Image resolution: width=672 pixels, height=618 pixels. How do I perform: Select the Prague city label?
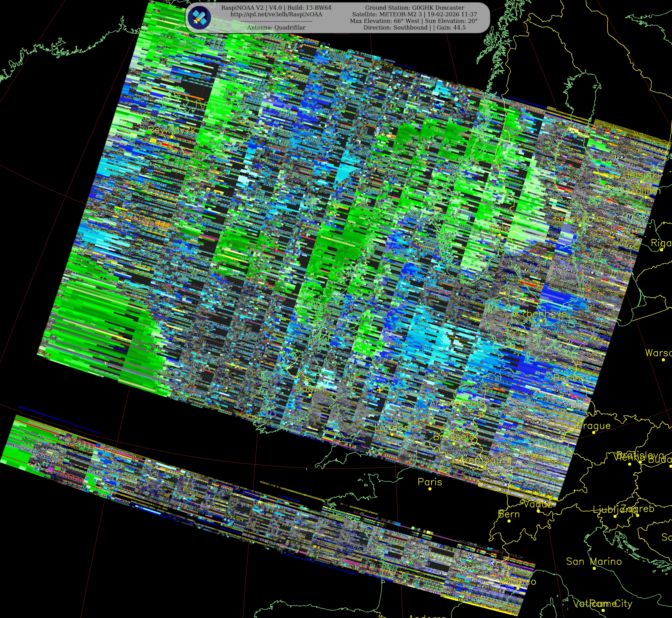593,426
